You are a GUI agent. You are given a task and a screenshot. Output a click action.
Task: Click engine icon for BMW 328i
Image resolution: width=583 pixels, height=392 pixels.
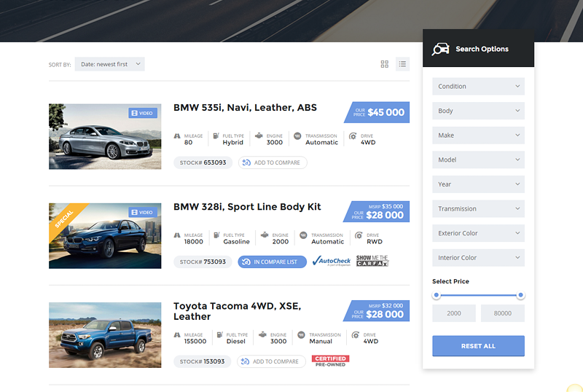click(x=265, y=235)
